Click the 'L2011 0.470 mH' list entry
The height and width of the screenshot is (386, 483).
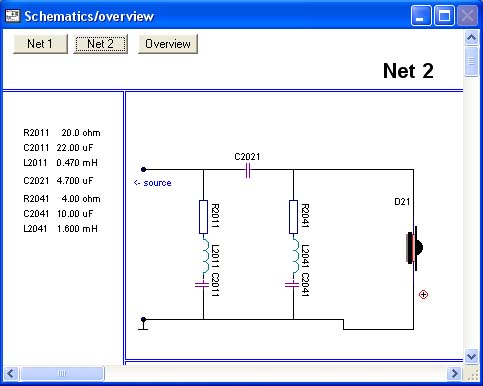pyautogui.click(x=60, y=163)
